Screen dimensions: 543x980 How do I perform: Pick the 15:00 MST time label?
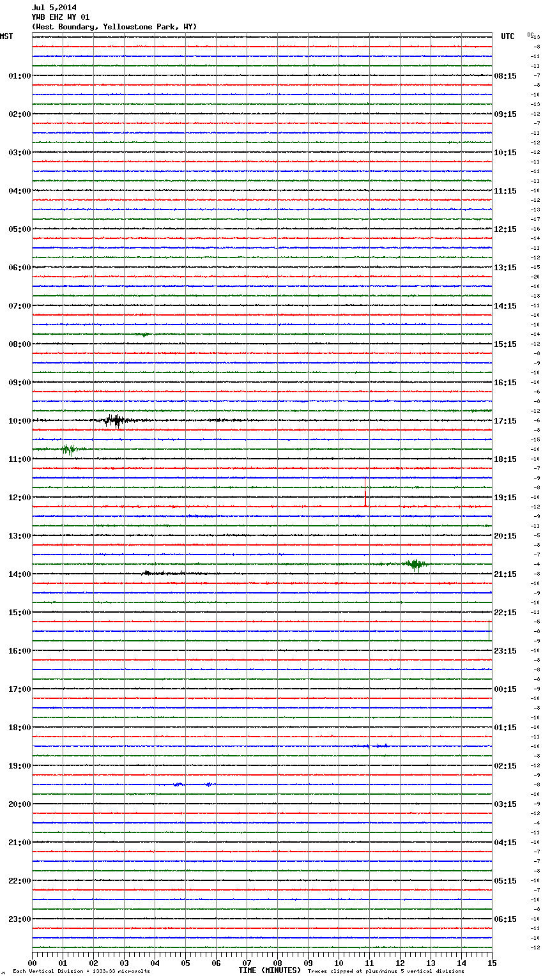[x=19, y=613]
